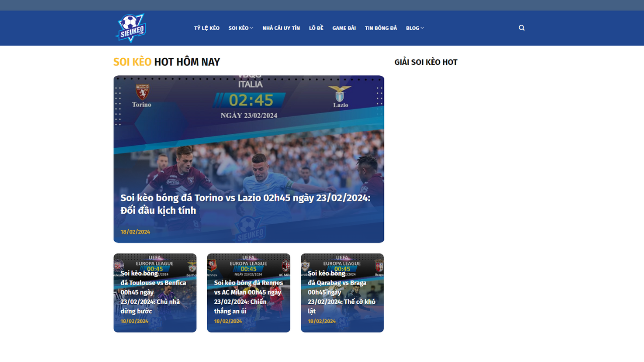Go to Nhà Cái Uy Tín page
The image size is (644, 362).
coord(281,28)
